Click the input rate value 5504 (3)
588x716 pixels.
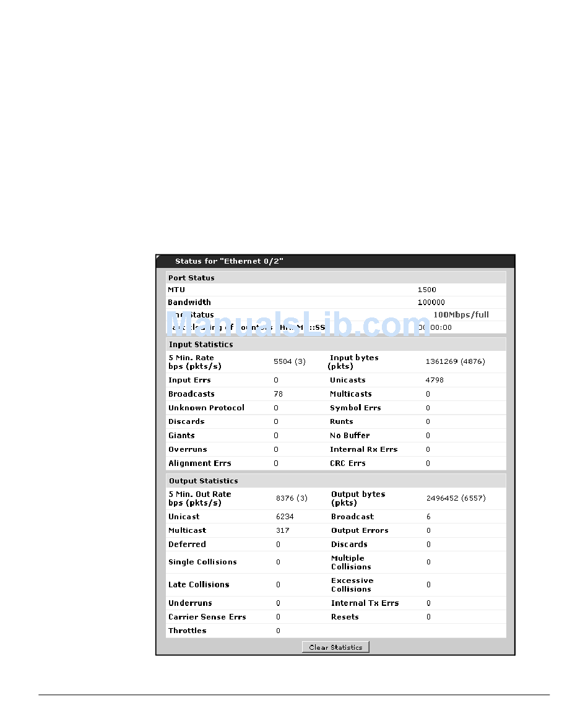[x=290, y=361]
